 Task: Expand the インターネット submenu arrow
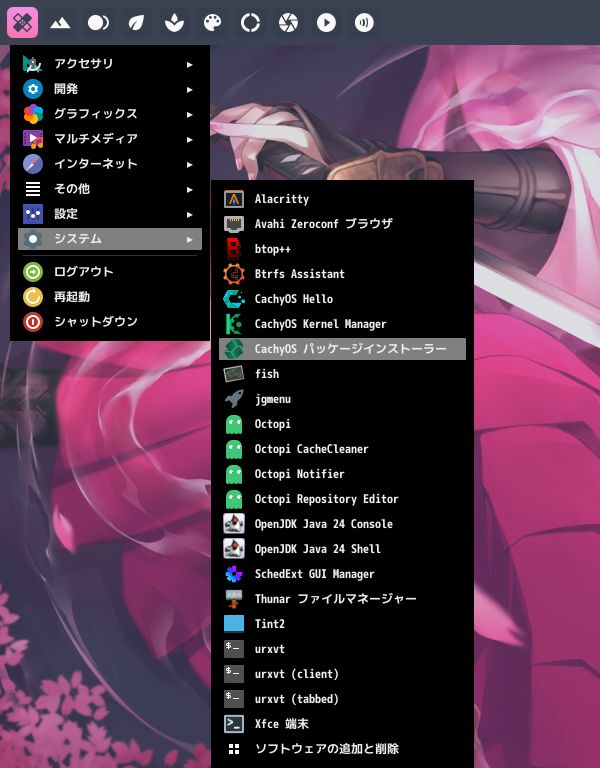[x=190, y=164]
